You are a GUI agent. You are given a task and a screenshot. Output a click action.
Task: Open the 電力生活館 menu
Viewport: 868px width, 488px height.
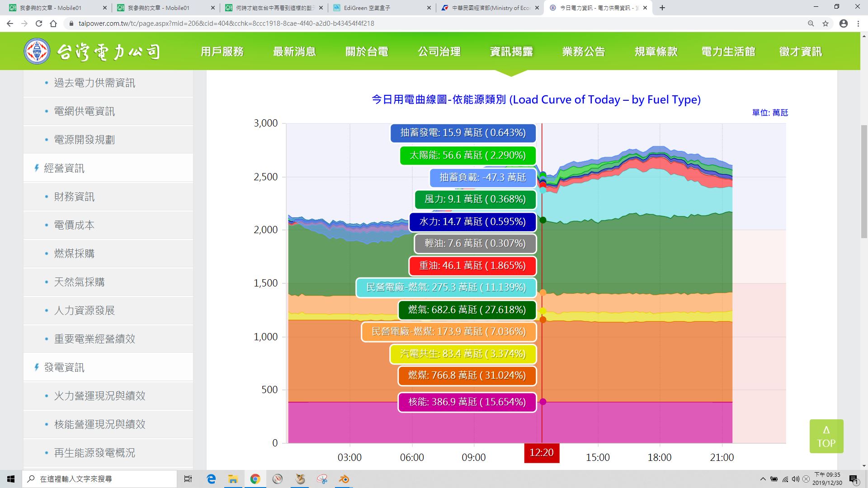tap(728, 52)
